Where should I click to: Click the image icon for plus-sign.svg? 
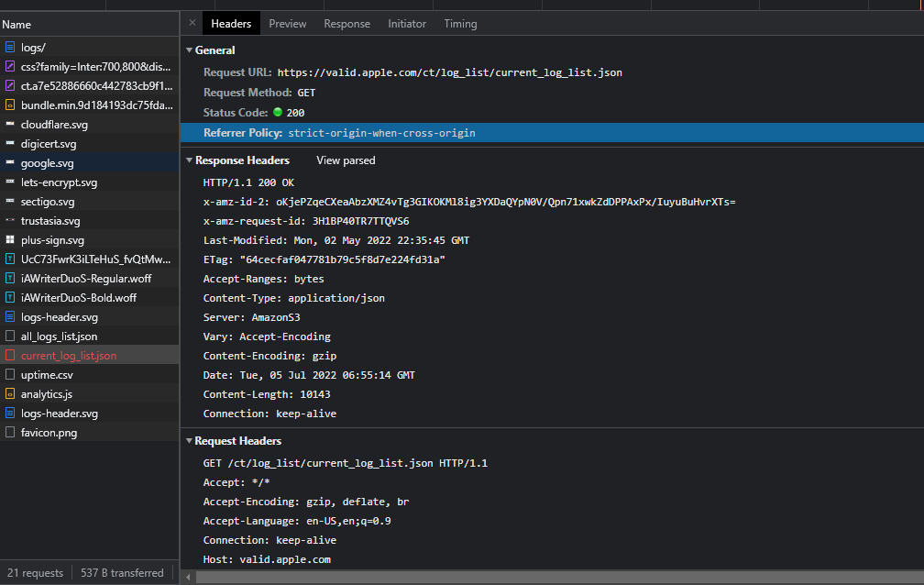10,239
